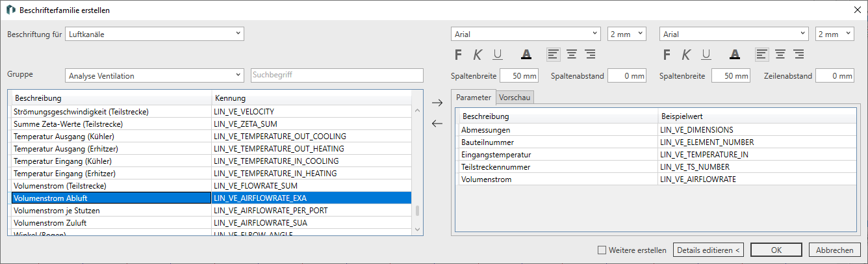Select Summe Zeta-Werte (Teilstrecke) row
This screenshot has width=868, height=264.
click(212, 124)
